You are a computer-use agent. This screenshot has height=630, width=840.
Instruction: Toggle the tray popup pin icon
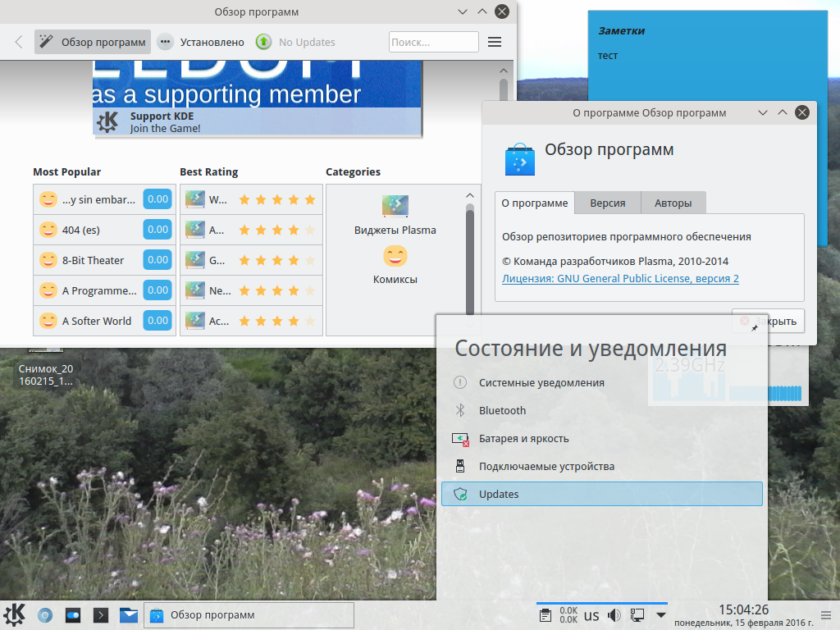pos(755,328)
